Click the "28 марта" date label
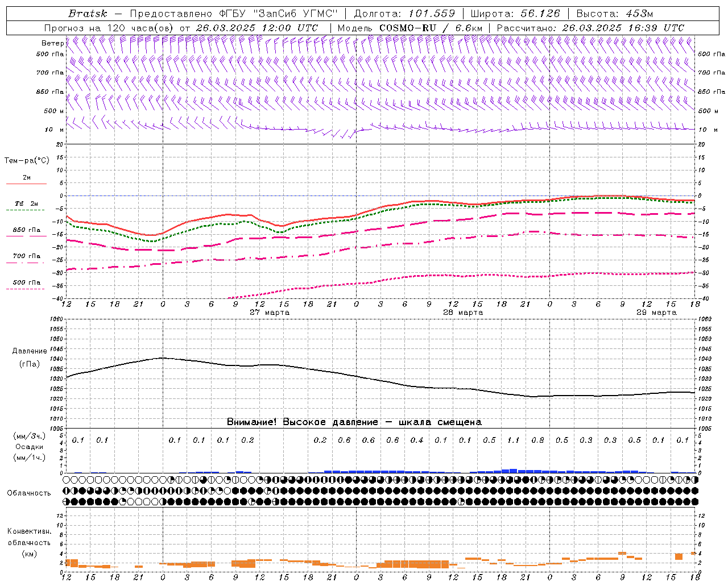This screenshot has width=728, height=582. point(463,313)
